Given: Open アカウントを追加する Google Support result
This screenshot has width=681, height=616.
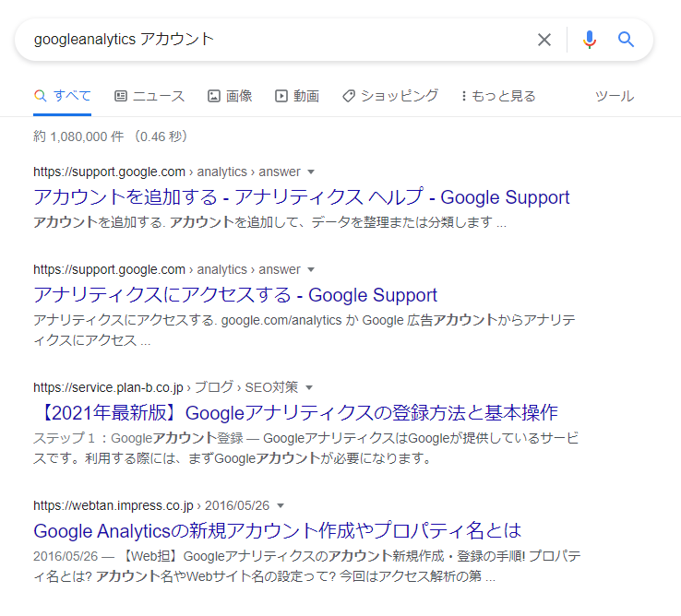Looking at the screenshot, I should tap(302, 197).
